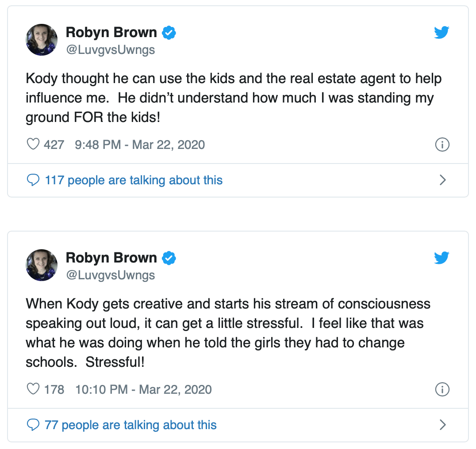Like the tweet with 427 likes
Viewport: 476px width, 449px height.
pos(33,145)
